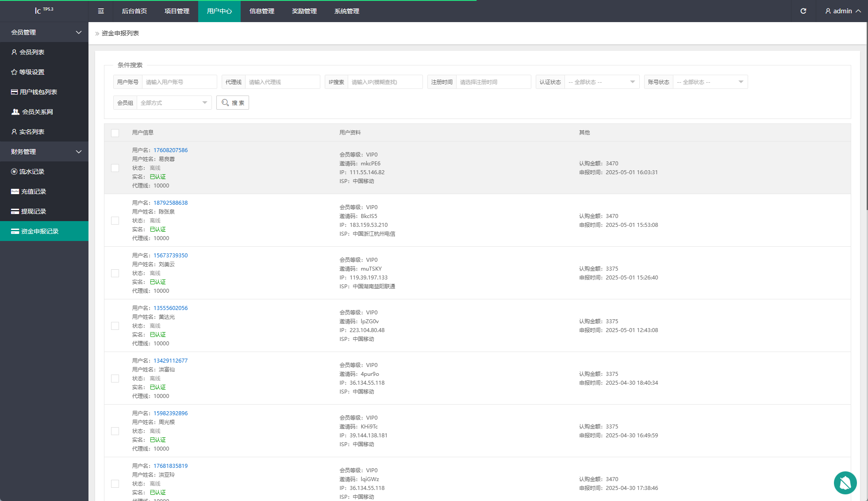
Task: Open 等级设置 star icon item
Action: click(14, 72)
